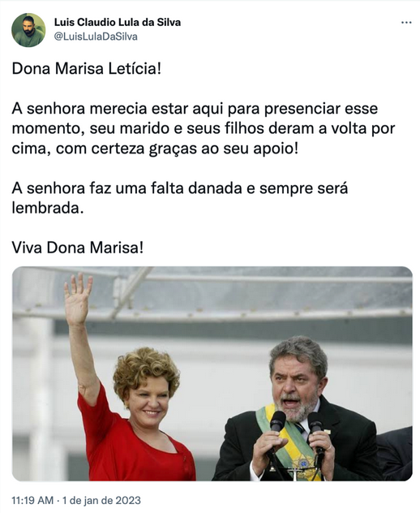This screenshot has height=513, width=420.
Task: Click the phrase "graças ao seu apoio!"
Action: (224, 149)
